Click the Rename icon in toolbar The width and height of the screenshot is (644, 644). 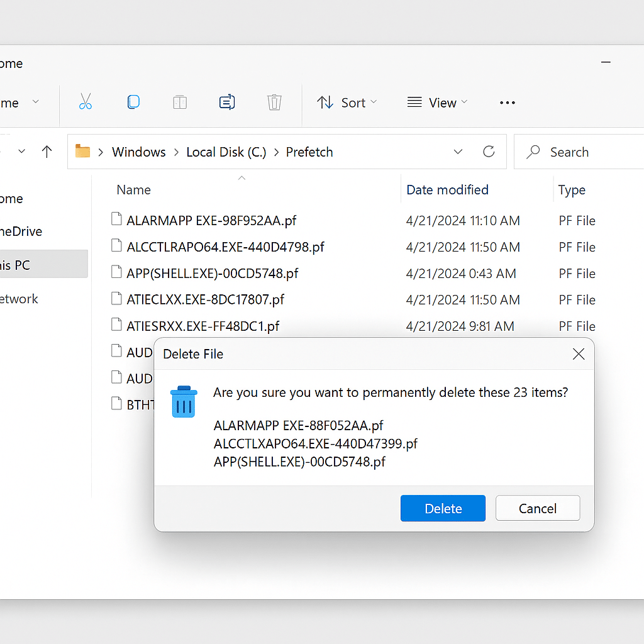click(226, 102)
